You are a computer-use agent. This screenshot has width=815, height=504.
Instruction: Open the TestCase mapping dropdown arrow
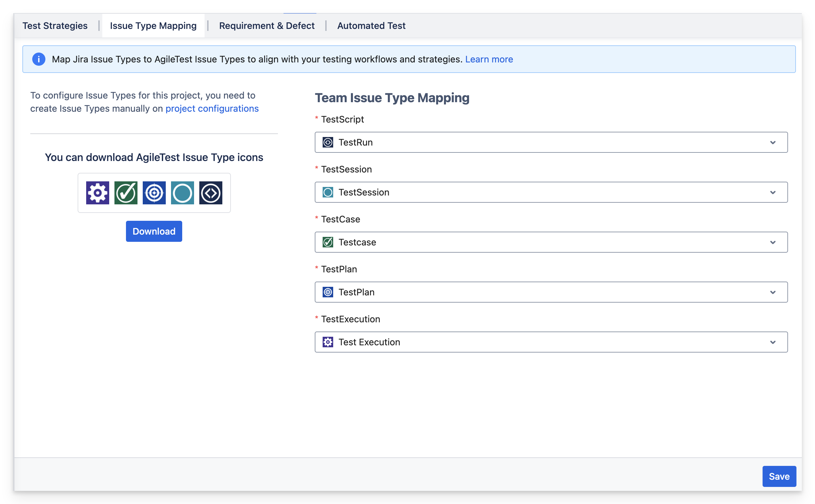(773, 242)
